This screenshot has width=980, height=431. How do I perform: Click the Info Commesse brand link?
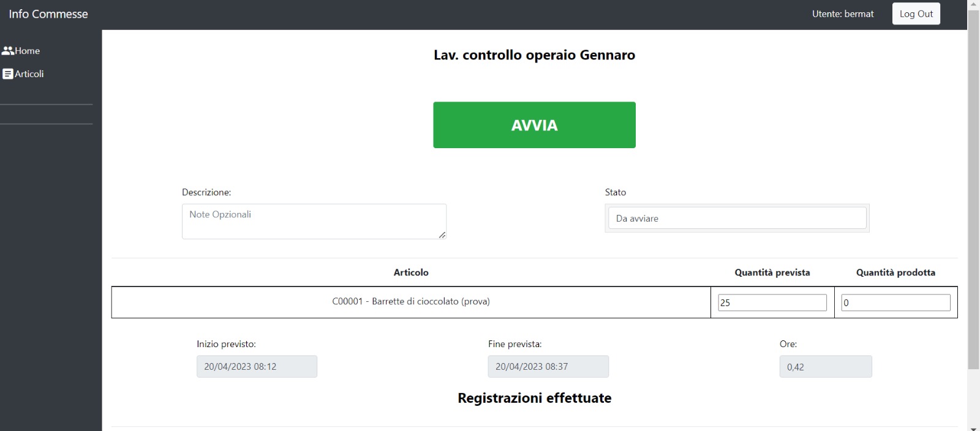click(48, 14)
